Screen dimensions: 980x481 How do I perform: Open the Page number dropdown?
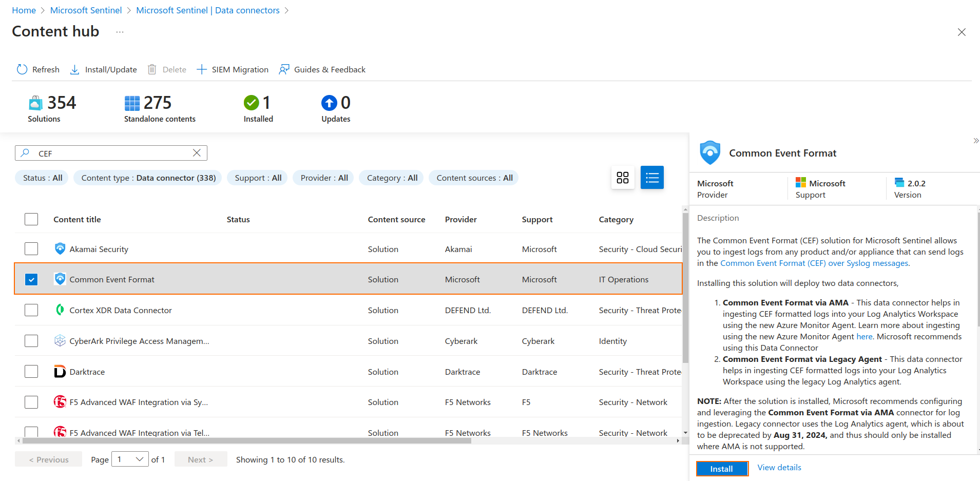click(x=130, y=459)
